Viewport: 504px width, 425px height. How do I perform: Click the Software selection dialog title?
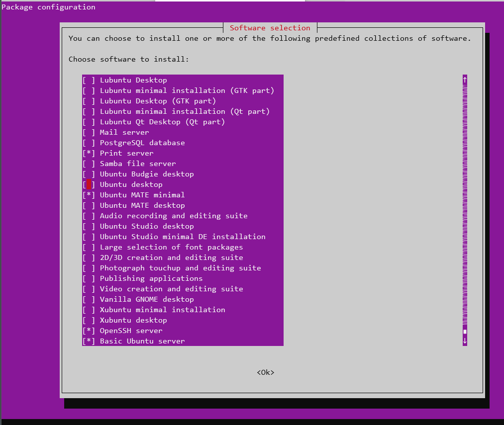click(x=270, y=28)
